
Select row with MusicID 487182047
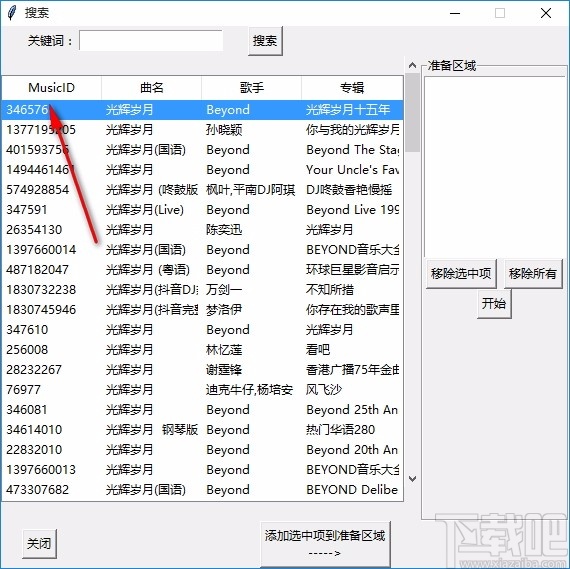coord(202,270)
